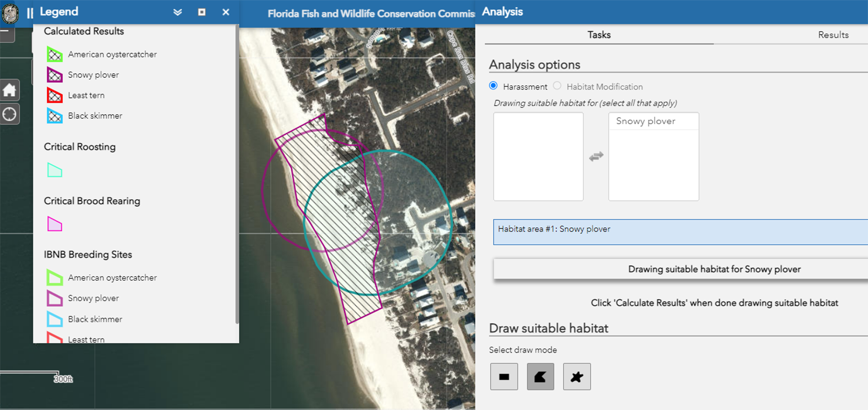Select the freehand draw mode

point(577,376)
